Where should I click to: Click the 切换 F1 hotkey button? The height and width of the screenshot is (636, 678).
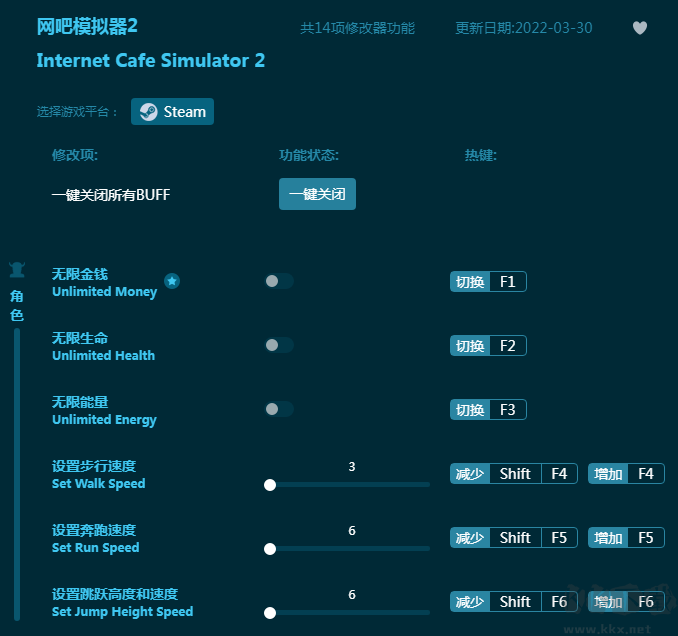[x=488, y=282]
